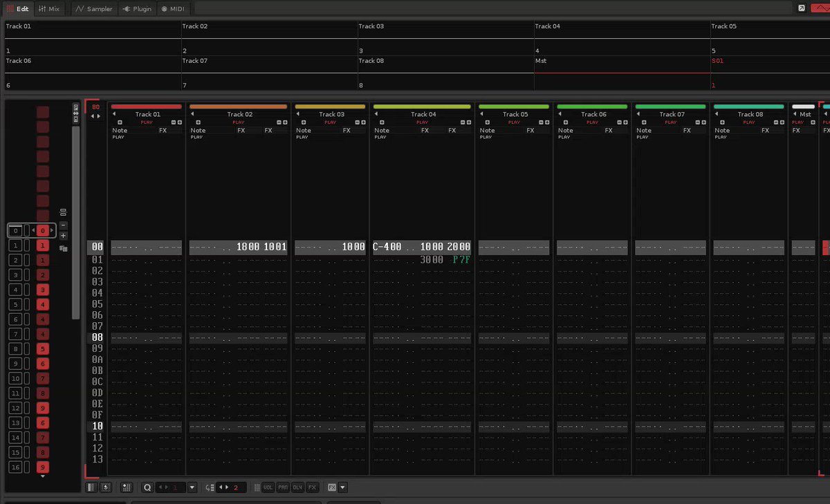This screenshot has height=504, width=830.
Task: Toggle the VOL column visibility
Action: coord(268,487)
